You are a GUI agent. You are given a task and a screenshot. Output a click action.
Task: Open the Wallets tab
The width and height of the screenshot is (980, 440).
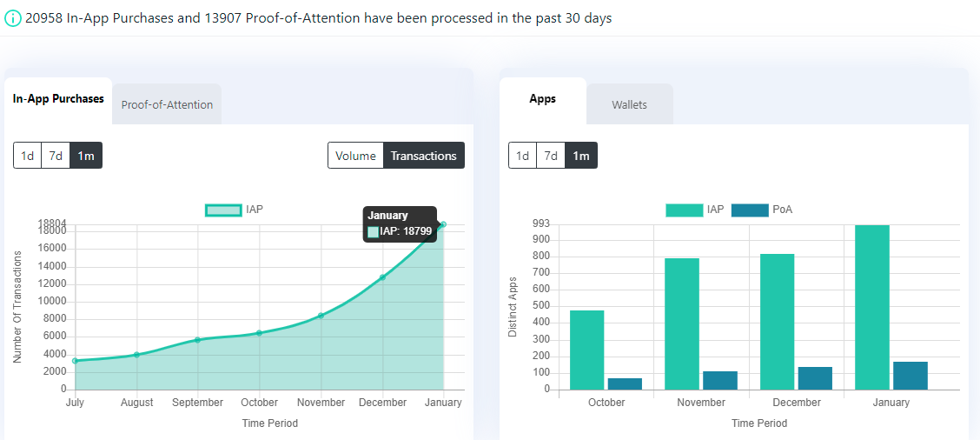pyautogui.click(x=629, y=104)
